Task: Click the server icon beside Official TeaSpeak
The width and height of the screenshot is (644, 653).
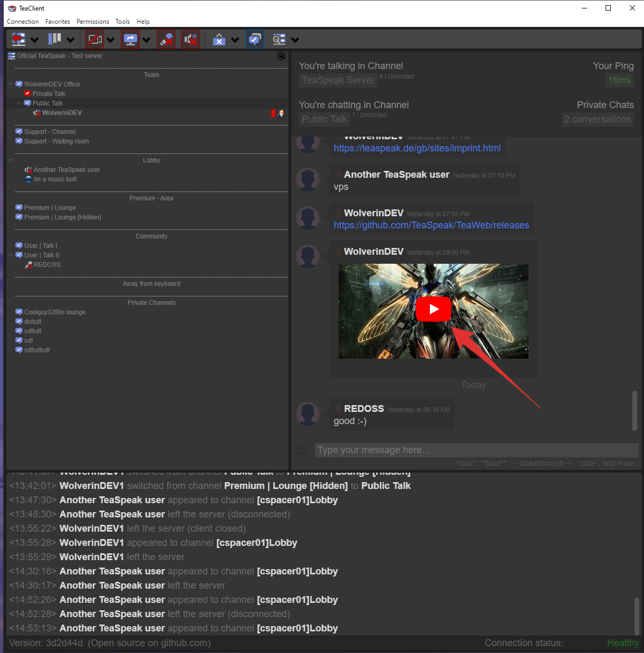Action: click(x=12, y=56)
